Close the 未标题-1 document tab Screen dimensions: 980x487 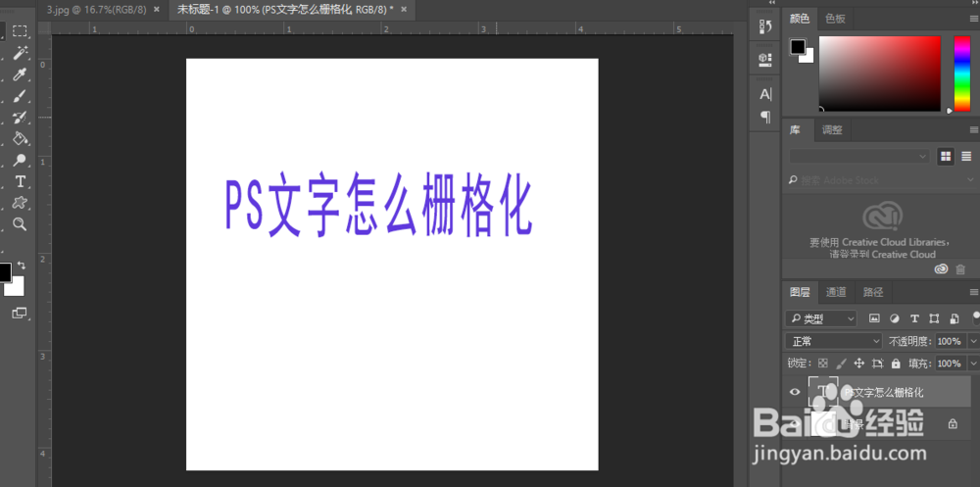tap(405, 10)
